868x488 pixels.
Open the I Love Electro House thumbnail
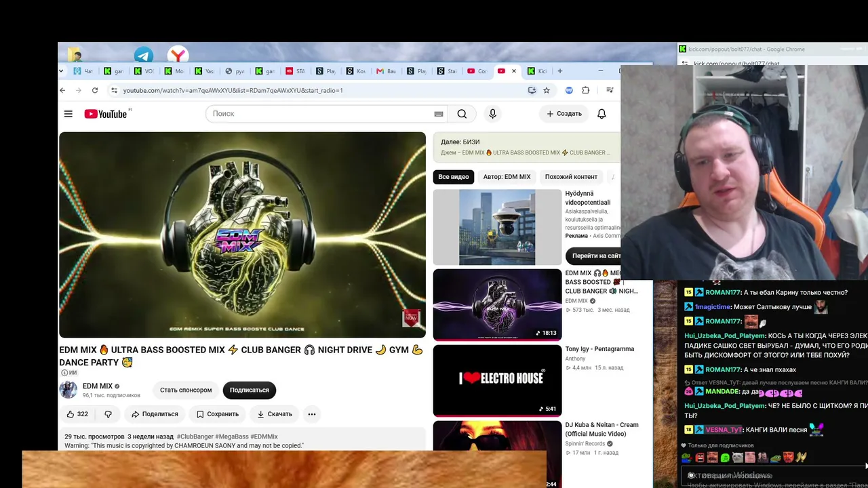pyautogui.click(x=497, y=381)
